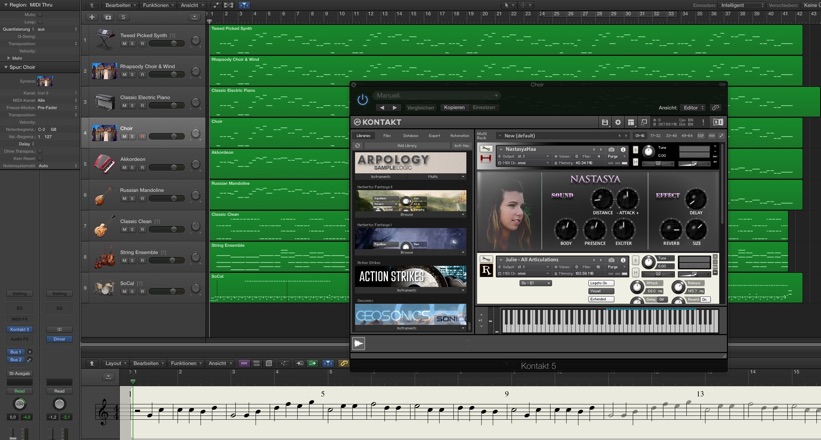Click score editor MIDI in green icon

pos(313,364)
